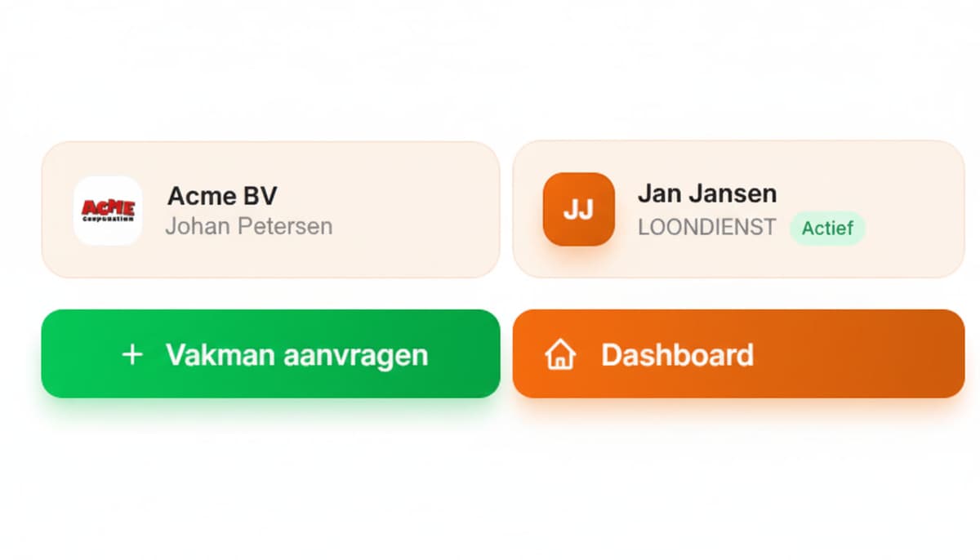Open details for Johan Petersen

point(250,227)
